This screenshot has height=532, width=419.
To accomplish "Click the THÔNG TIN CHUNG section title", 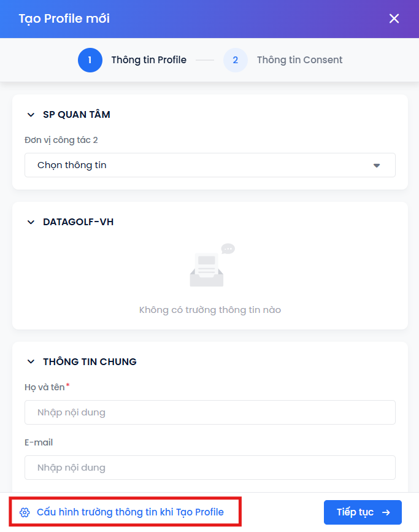I will click(90, 362).
